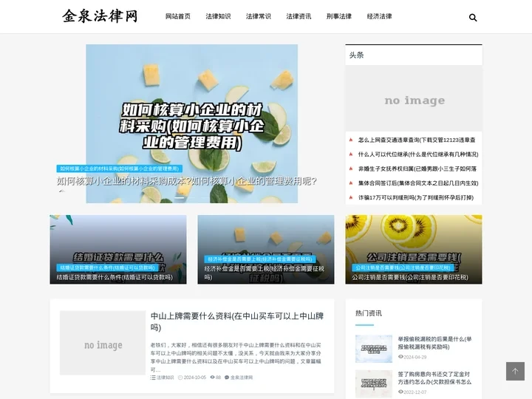Click flame icon beside 非婚生子女抚养权归属
This screenshot has height=399, width=532.
tap(351, 168)
